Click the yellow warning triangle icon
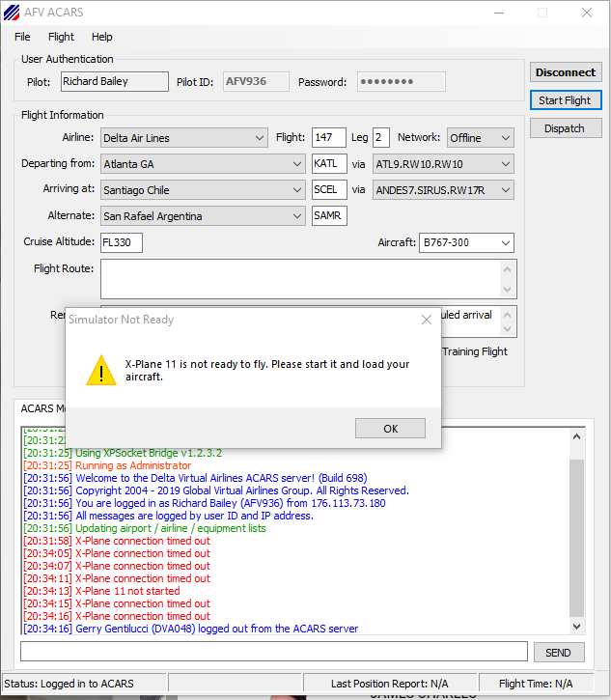 (101, 370)
